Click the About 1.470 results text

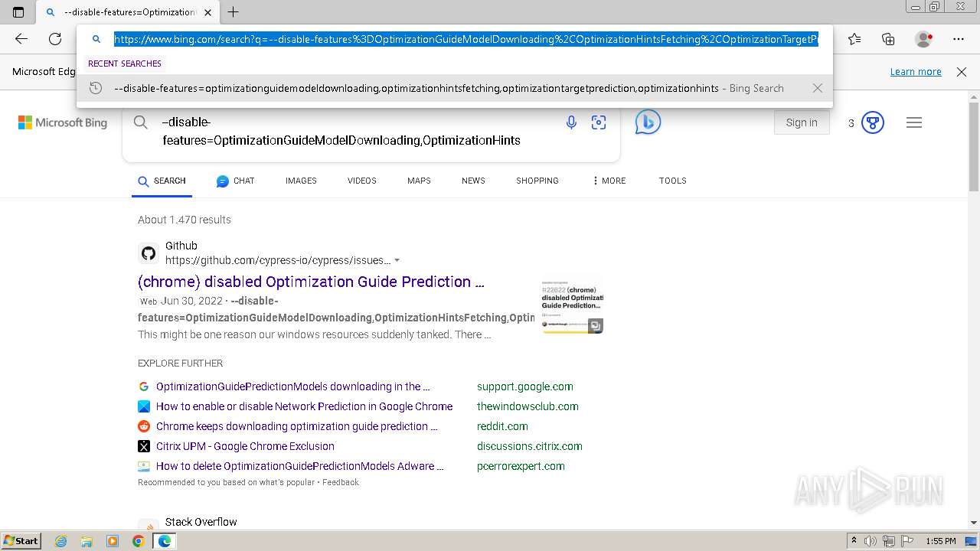(x=185, y=220)
